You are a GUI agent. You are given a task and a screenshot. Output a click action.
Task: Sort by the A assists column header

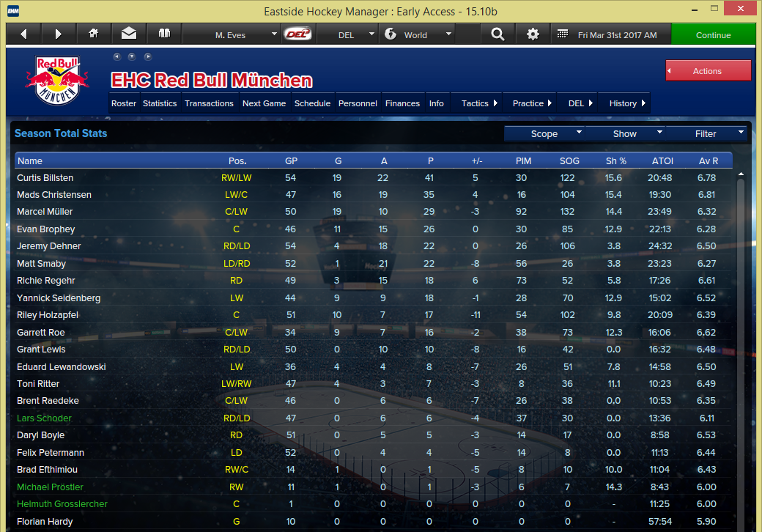tap(384, 160)
